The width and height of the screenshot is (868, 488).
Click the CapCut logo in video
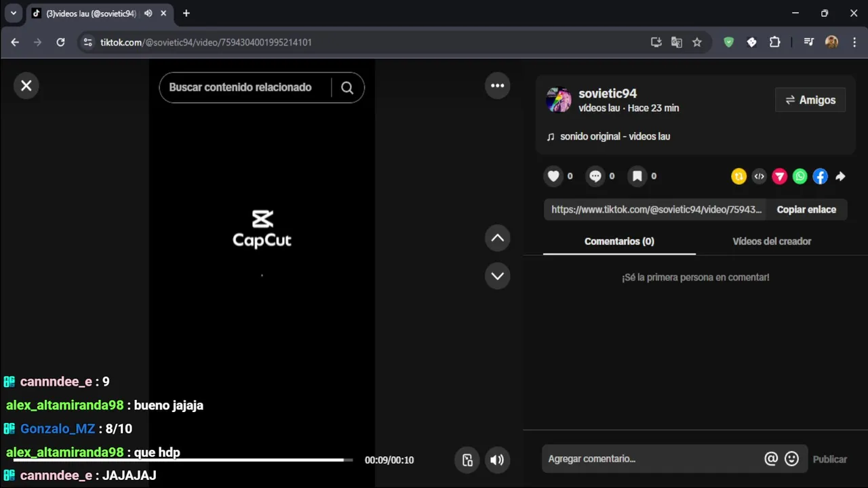click(262, 229)
